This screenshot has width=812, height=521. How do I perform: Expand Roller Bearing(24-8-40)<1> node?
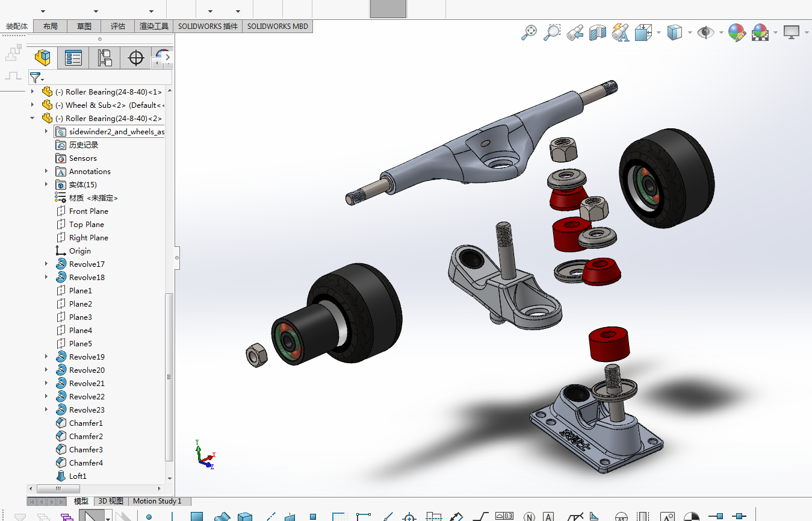pos(33,92)
